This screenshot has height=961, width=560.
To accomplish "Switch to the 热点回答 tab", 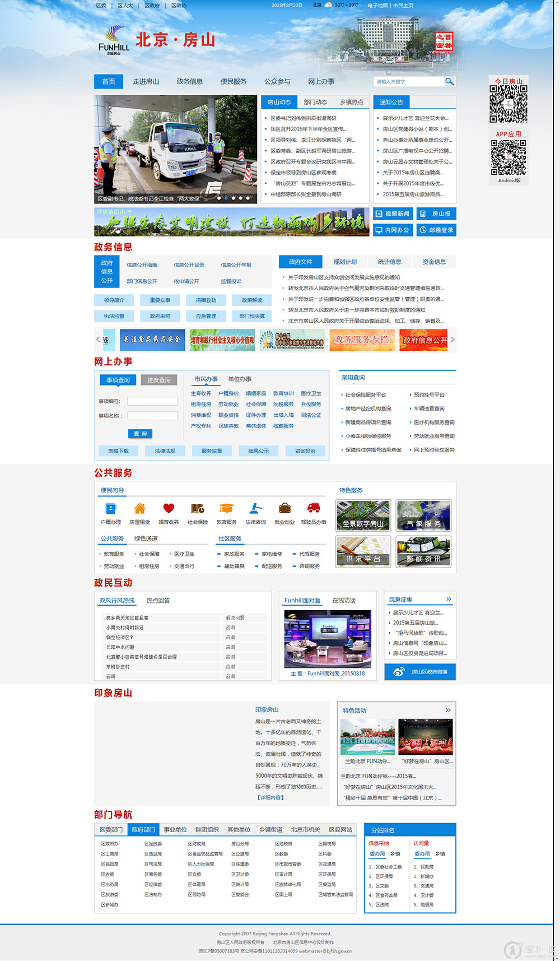I will tap(158, 600).
